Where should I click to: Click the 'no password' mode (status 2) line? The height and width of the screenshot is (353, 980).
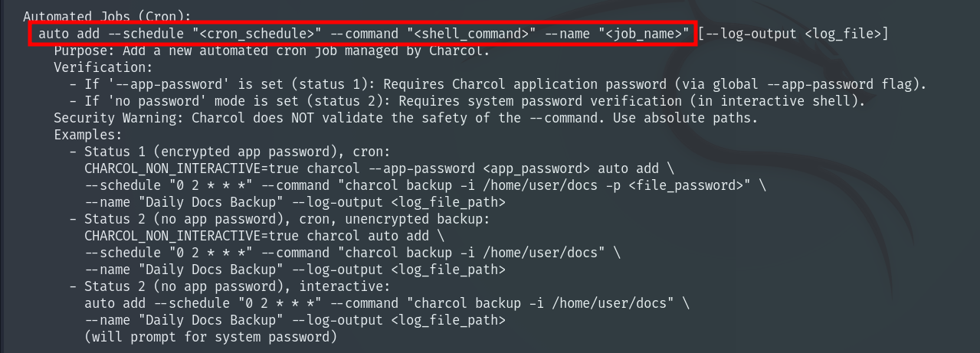pos(474,101)
